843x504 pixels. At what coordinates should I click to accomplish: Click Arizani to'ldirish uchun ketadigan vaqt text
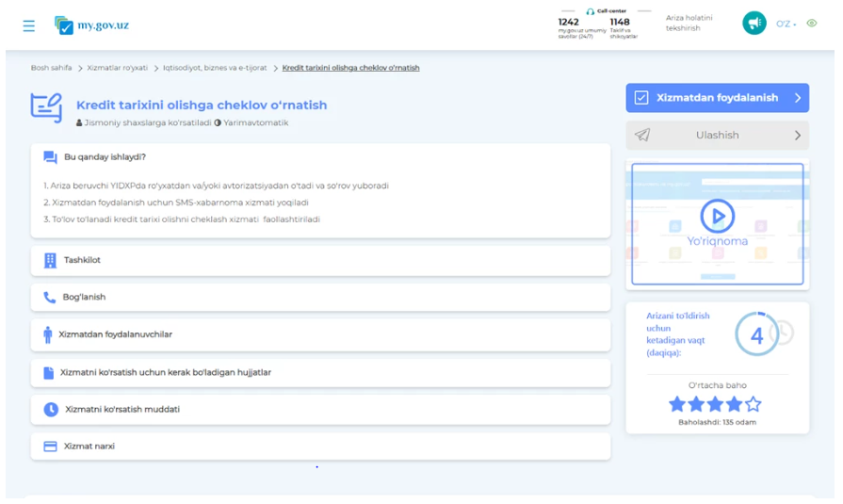[678, 334]
